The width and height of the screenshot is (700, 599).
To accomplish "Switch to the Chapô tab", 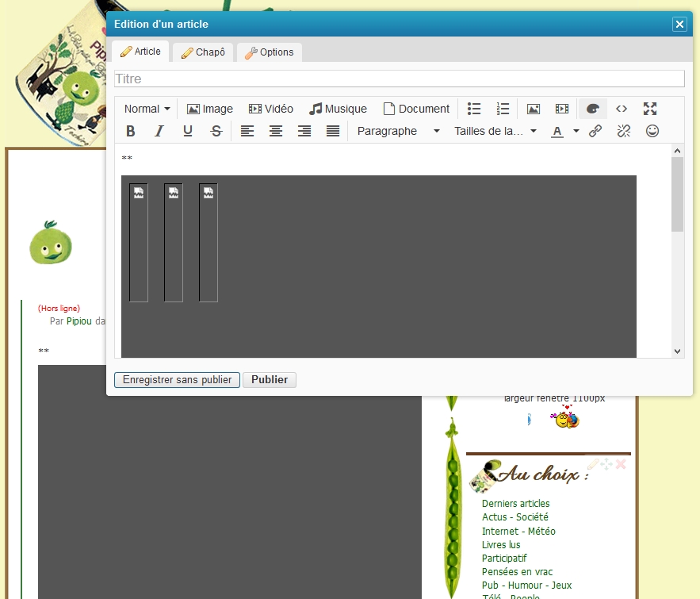I will click(x=203, y=52).
